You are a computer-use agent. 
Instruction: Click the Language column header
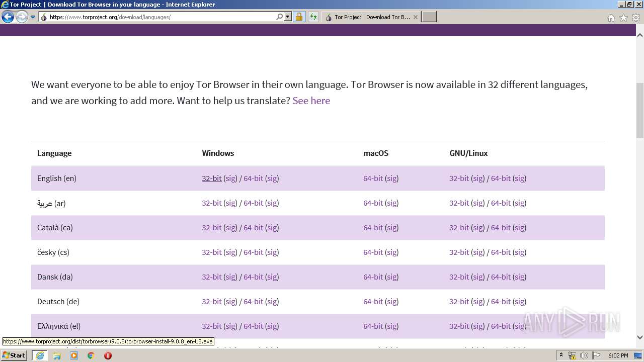coord(54,153)
